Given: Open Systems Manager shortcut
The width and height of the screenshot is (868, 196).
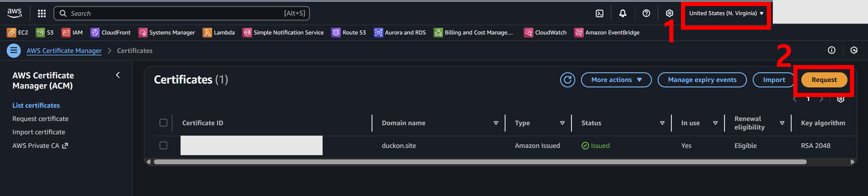Looking at the screenshot, I should (167, 33).
